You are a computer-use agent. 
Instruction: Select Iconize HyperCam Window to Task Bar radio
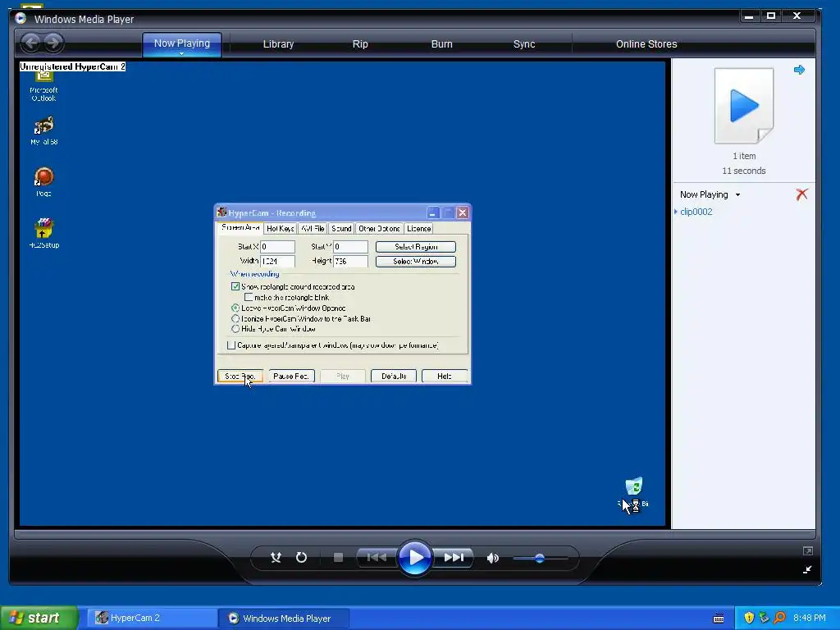pos(235,319)
